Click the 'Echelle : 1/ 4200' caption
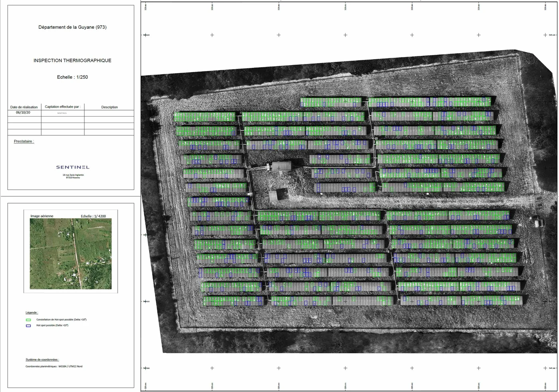Viewport: 559px width, 392px height. point(93,216)
